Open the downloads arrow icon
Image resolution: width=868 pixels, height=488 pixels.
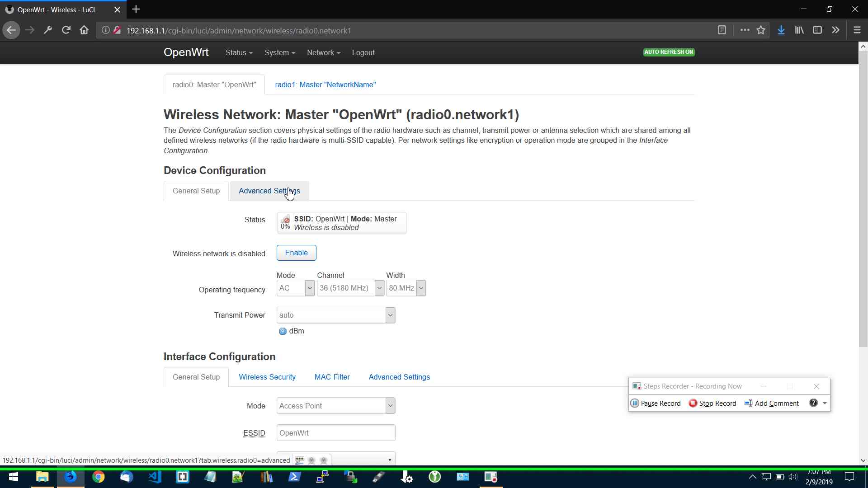pyautogui.click(x=781, y=30)
